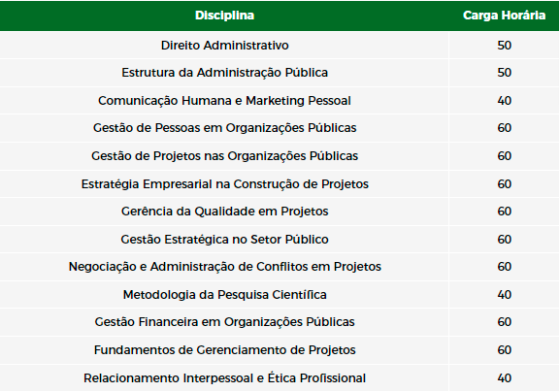560x392 pixels.
Task: Click Comunicação Humana e Marketing Pessoal
Action: (224, 101)
